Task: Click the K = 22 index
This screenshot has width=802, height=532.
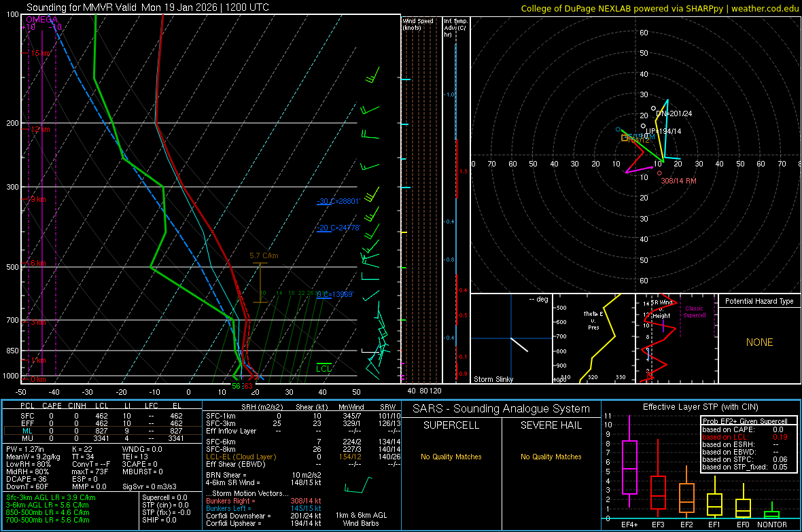Action: pos(82,449)
